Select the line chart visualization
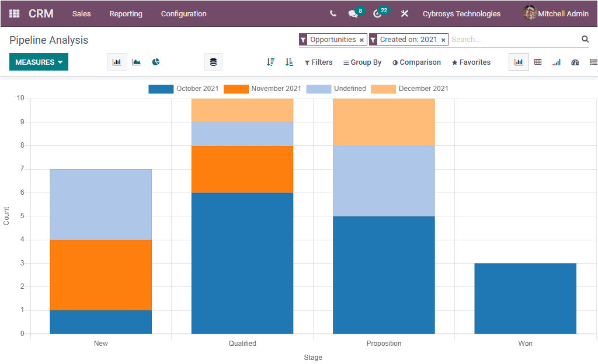The image size is (598, 364). coord(136,61)
